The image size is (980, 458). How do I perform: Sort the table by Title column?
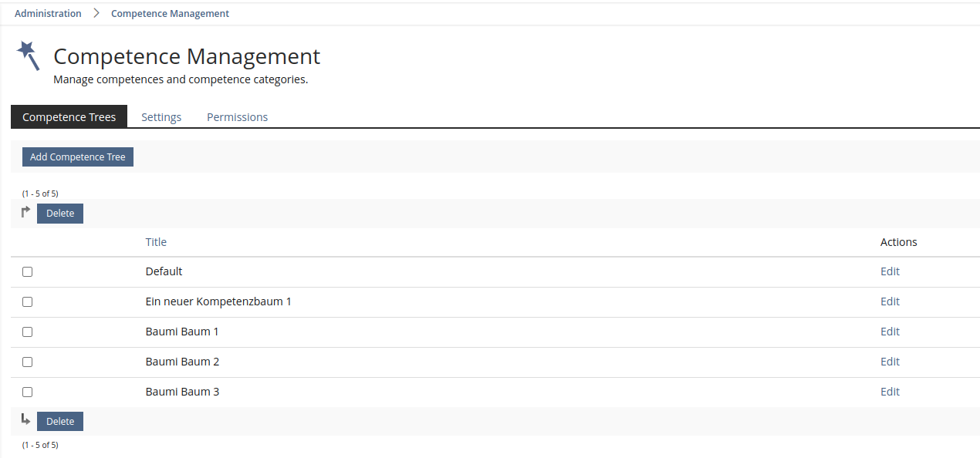pos(156,242)
